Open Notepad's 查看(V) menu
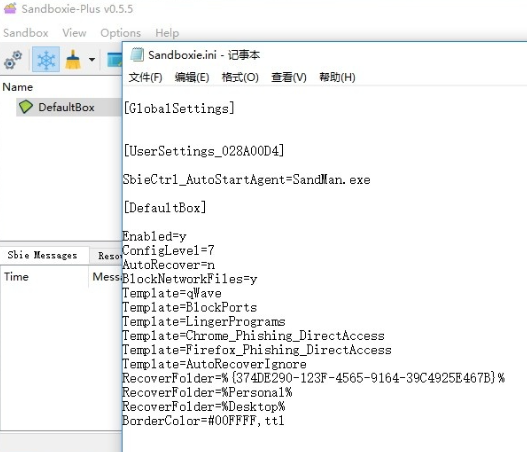 (x=289, y=77)
